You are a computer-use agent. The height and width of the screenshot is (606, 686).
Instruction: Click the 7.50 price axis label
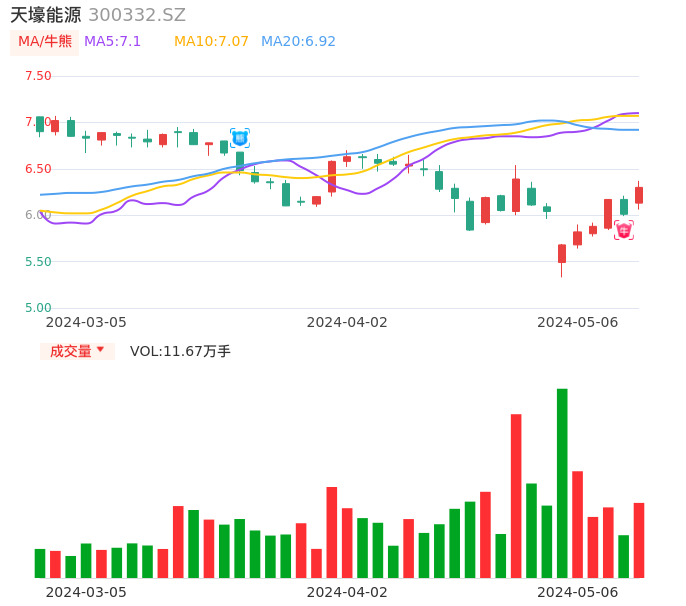tap(38, 76)
